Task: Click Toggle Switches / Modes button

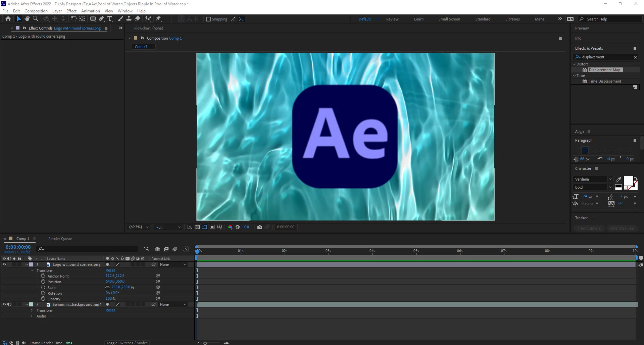Action: click(x=127, y=343)
